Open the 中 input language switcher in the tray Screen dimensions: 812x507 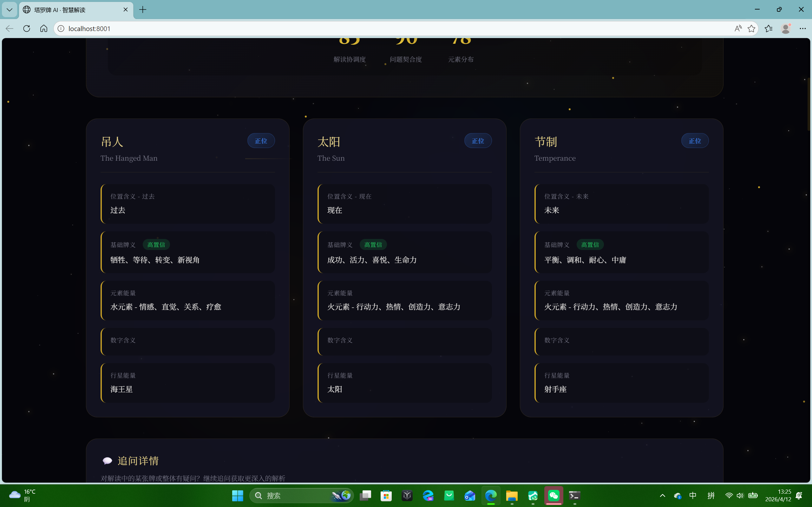pos(692,495)
